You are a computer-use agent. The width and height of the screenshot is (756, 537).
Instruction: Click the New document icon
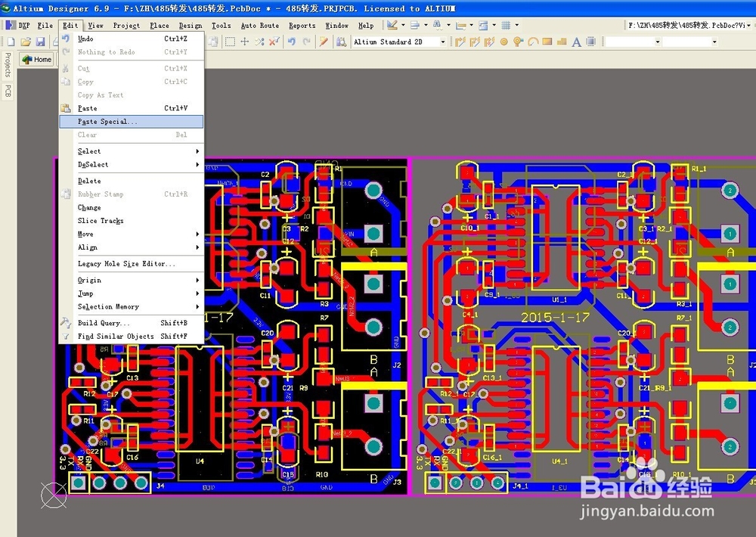click(x=11, y=42)
